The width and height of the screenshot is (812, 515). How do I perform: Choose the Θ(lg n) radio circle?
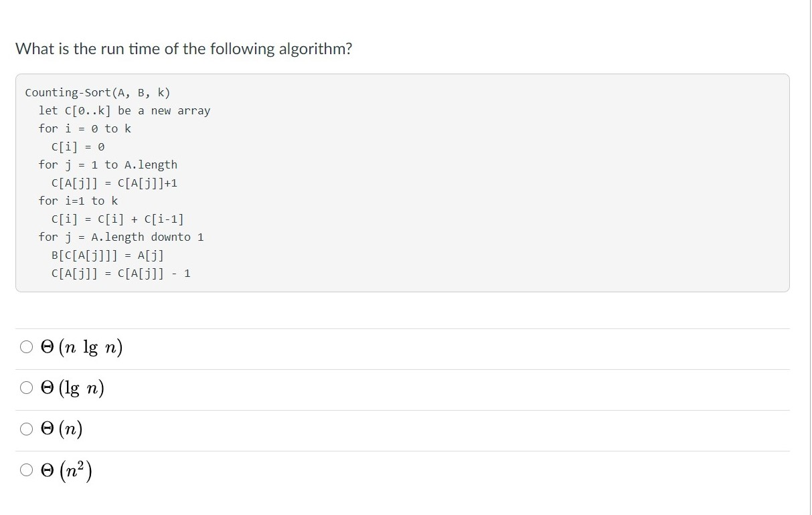(x=26, y=388)
